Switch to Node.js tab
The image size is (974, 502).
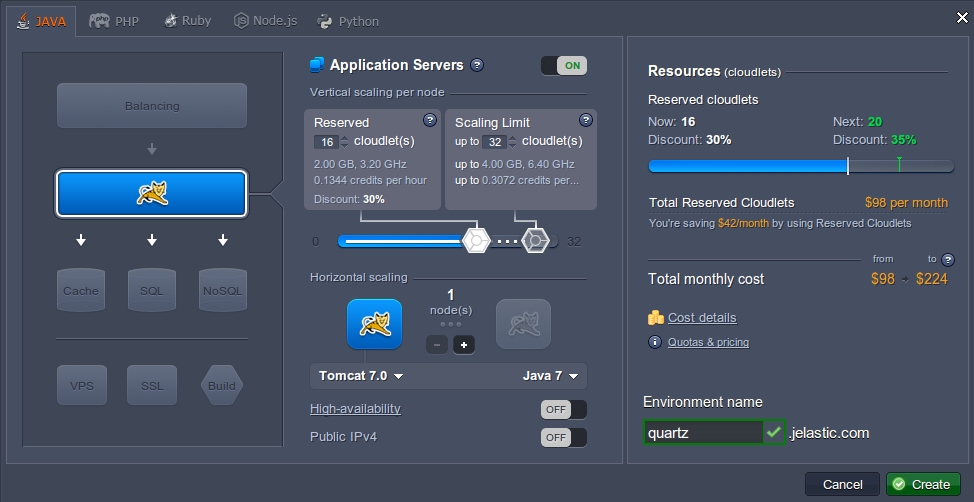point(265,21)
